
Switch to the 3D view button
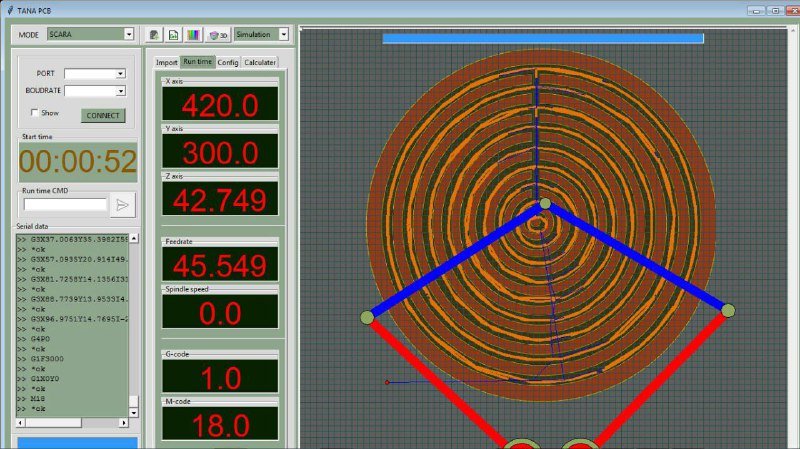[218, 35]
